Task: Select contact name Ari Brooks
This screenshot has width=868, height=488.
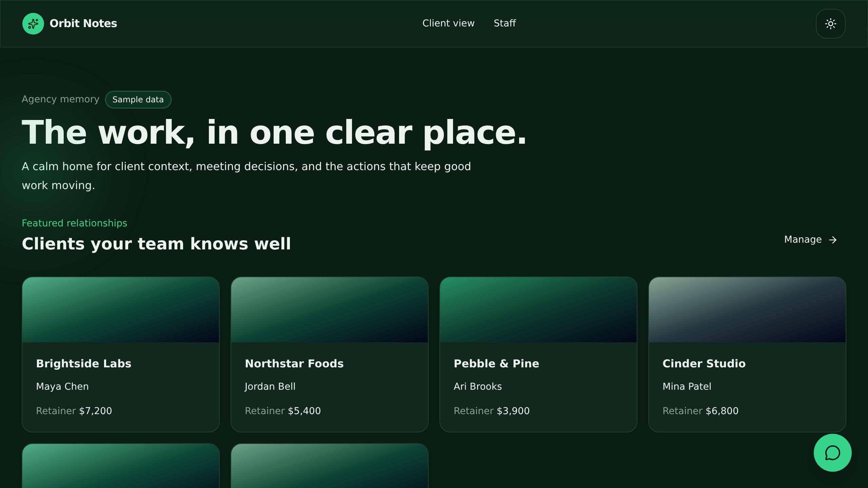Action: [477, 387]
